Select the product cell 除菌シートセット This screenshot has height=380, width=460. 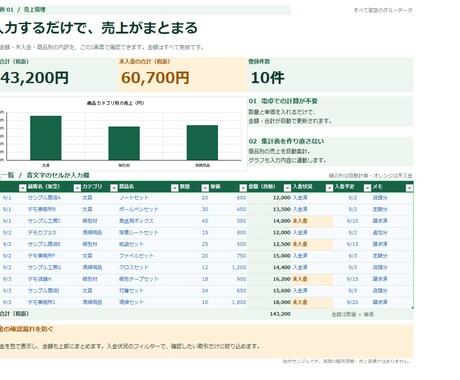pyautogui.click(x=139, y=233)
